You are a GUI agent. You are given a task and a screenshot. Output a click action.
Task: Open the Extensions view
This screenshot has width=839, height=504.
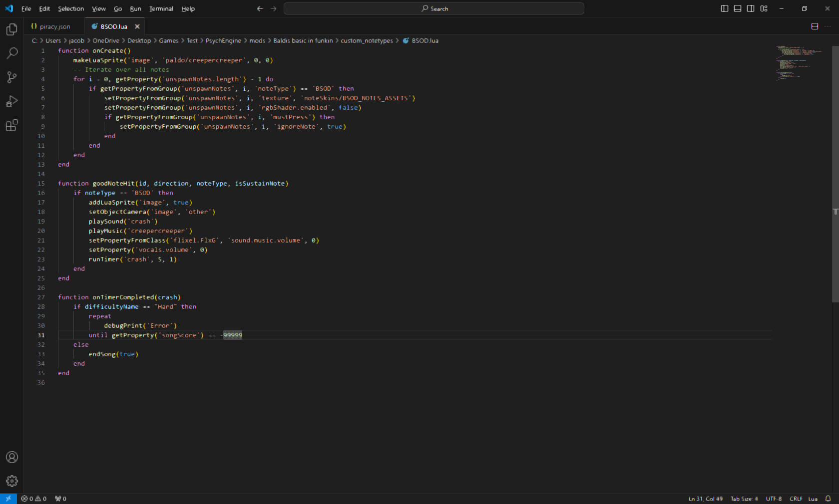point(12,125)
